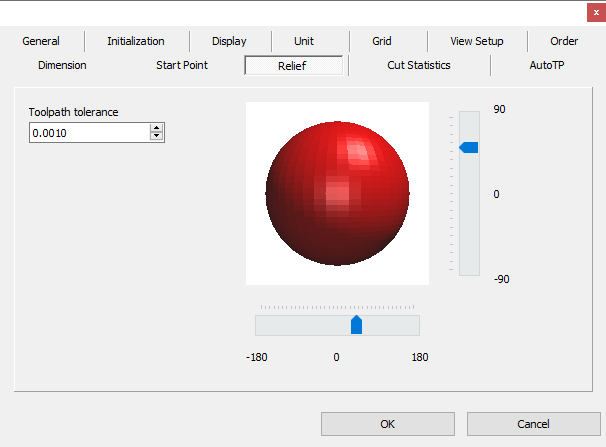Confirm settings with the OK button

click(388, 424)
